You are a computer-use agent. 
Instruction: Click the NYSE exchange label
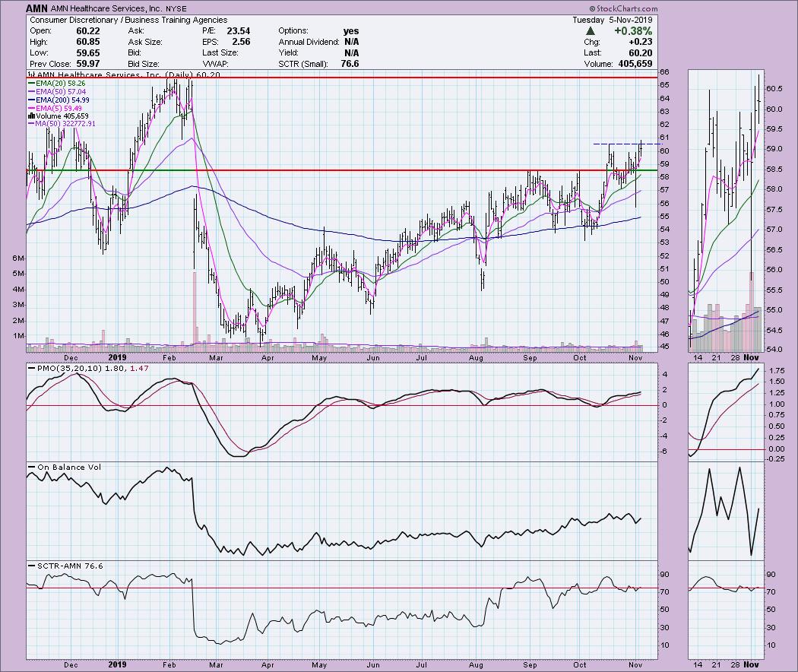176,8
